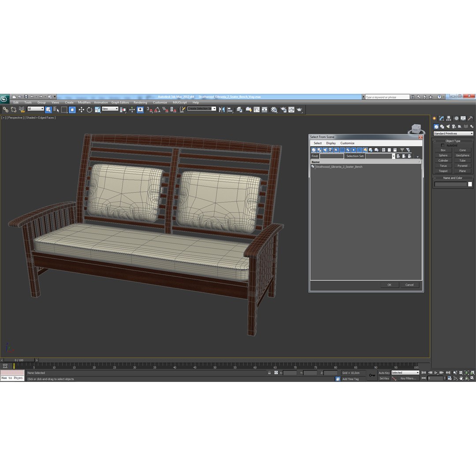Switch to the Modify command panel tab
The height and width of the screenshot is (476, 476).
[x=441, y=119]
